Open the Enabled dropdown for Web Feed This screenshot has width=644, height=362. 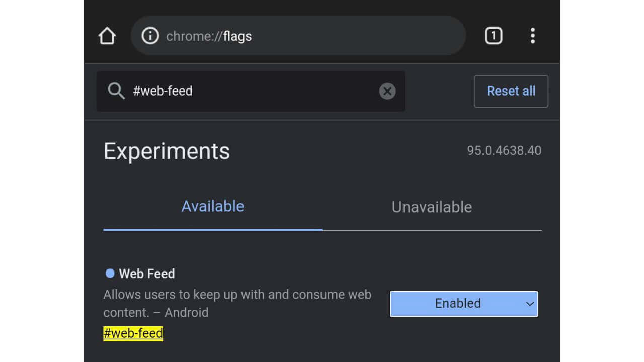pyautogui.click(x=463, y=304)
